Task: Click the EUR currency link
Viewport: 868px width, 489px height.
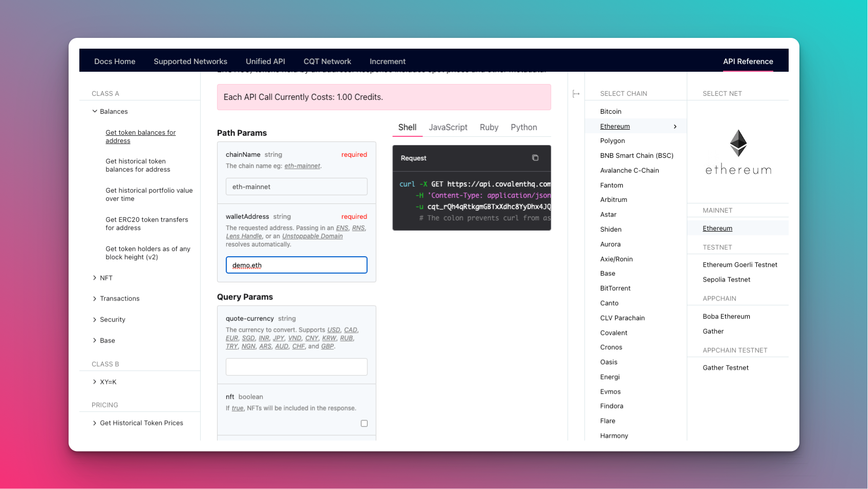Action: pyautogui.click(x=232, y=338)
